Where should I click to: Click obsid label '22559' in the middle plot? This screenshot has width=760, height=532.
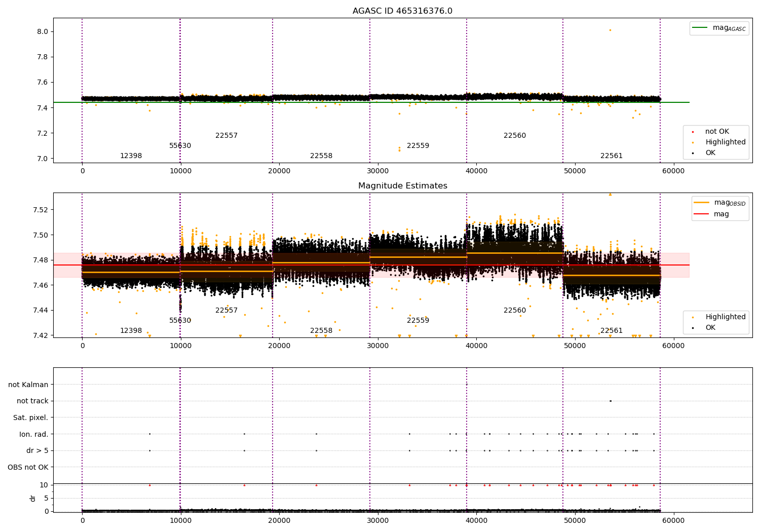(418, 321)
